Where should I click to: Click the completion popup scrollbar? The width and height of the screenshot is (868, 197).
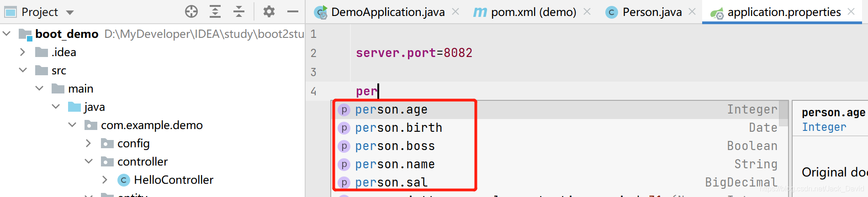pyautogui.click(x=783, y=113)
